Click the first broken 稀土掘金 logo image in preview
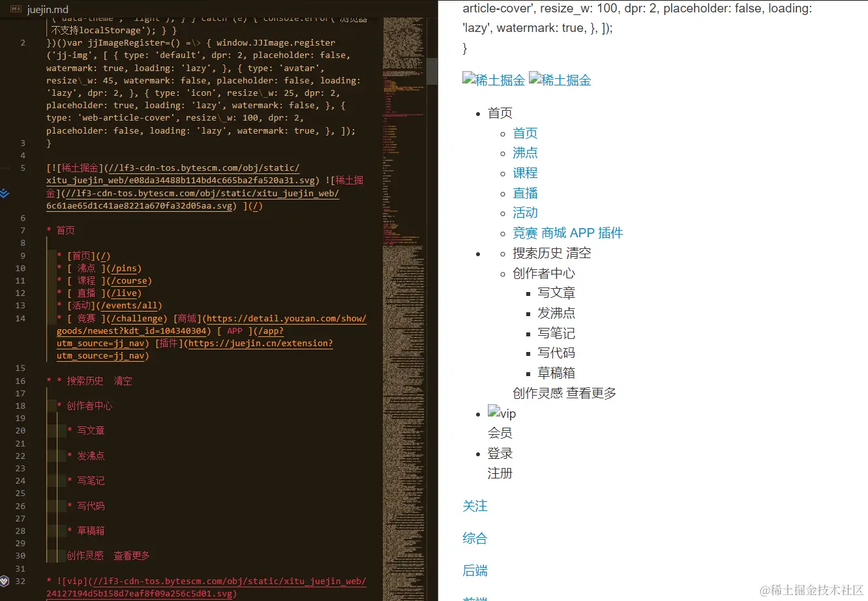The image size is (868, 601). (x=494, y=80)
